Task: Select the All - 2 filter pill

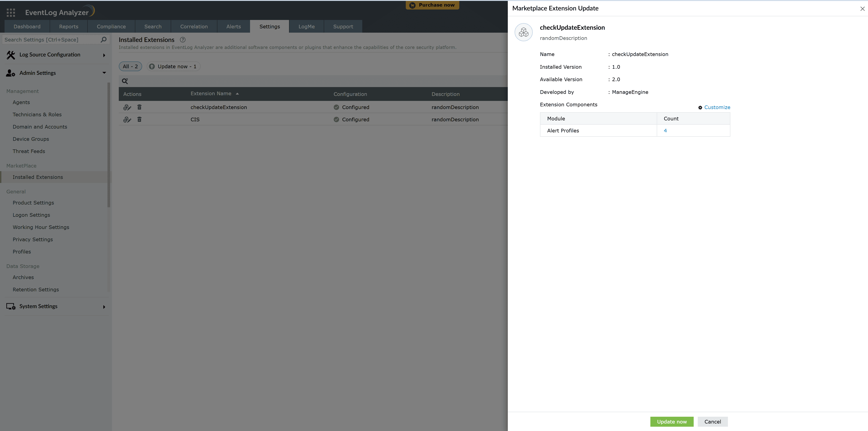Action: (x=130, y=66)
